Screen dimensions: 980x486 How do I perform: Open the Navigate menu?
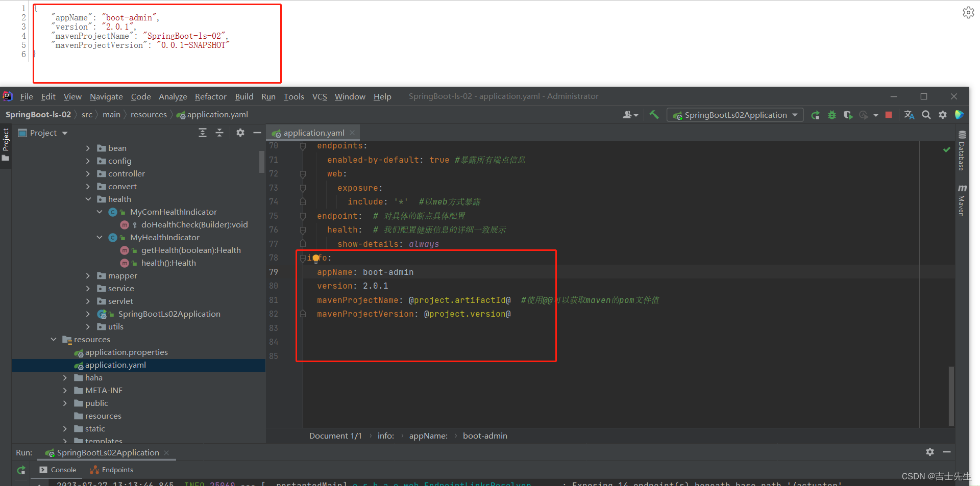106,96
